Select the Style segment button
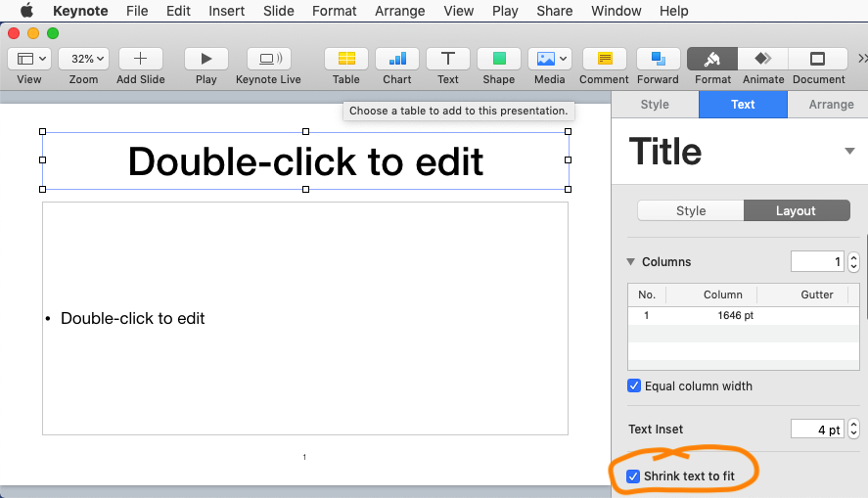Viewport: 868px width, 498px height. tap(691, 210)
